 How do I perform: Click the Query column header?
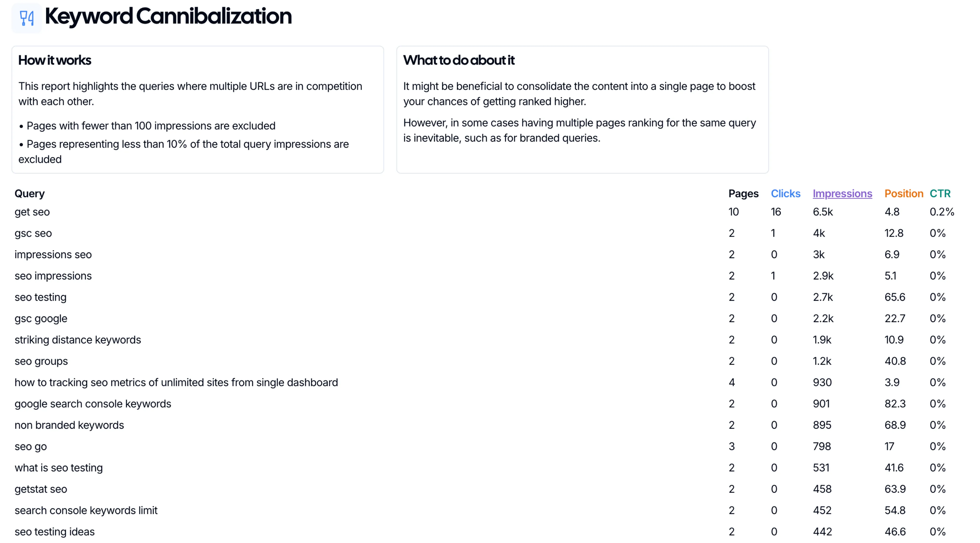[x=30, y=194]
